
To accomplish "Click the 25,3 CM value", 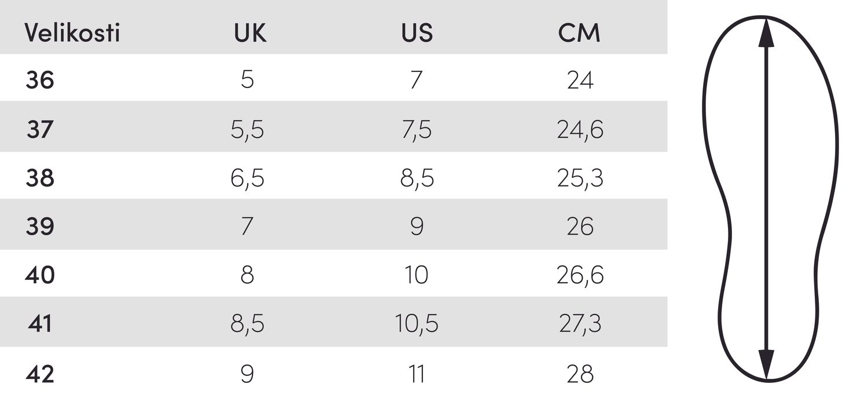I will (x=580, y=178).
